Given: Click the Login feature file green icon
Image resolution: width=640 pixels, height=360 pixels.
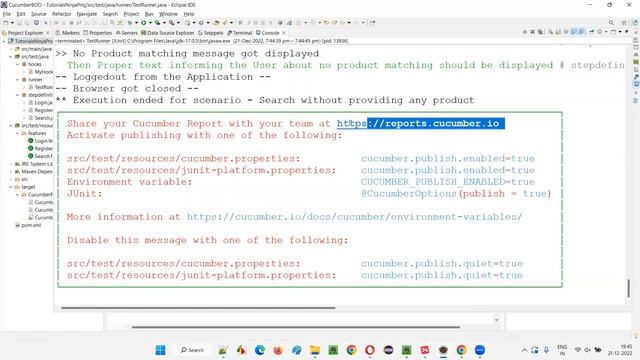Looking at the screenshot, I should click(31, 141).
